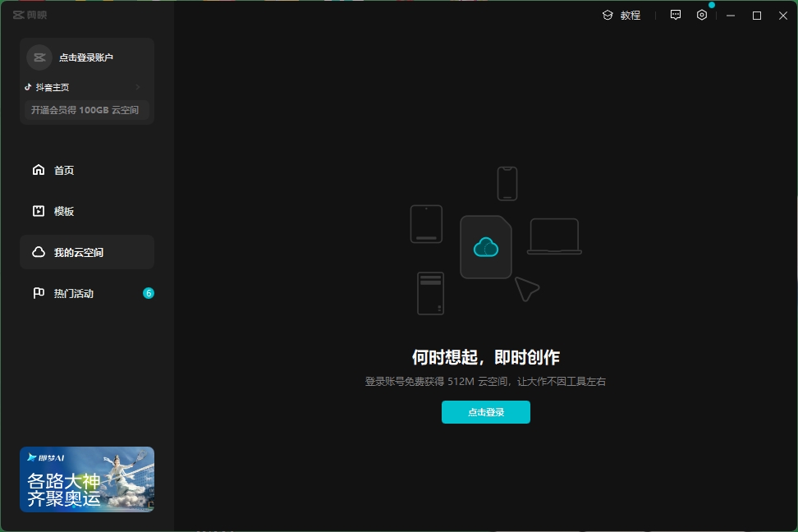
Task: Click the cloud icon beside 我的云空间
Action: point(39,252)
